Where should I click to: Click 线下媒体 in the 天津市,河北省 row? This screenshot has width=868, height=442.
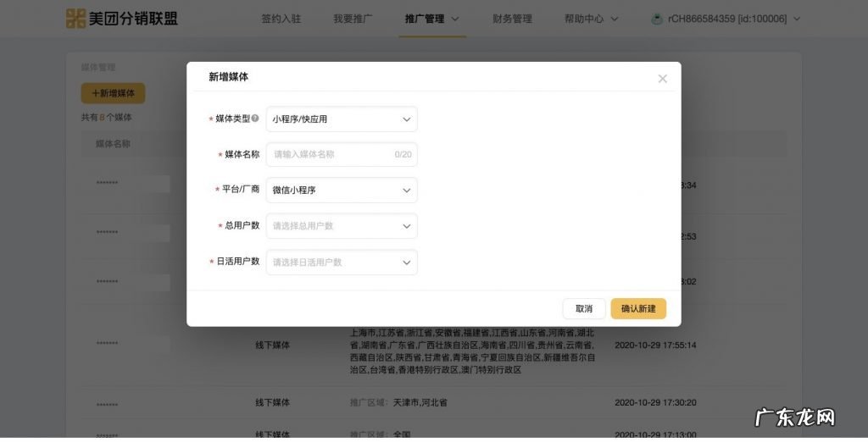pyautogui.click(x=272, y=403)
